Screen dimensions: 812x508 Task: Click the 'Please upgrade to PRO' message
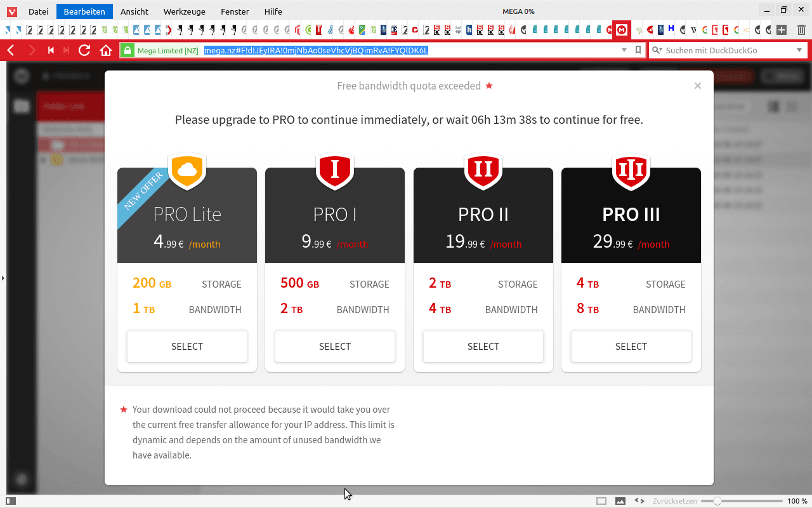point(409,119)
